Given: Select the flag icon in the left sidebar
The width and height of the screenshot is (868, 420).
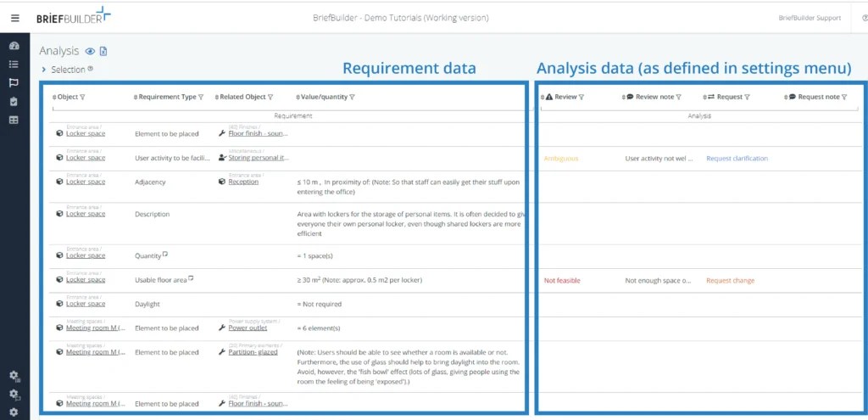Looking at the screenshot, I should point(14,83).
